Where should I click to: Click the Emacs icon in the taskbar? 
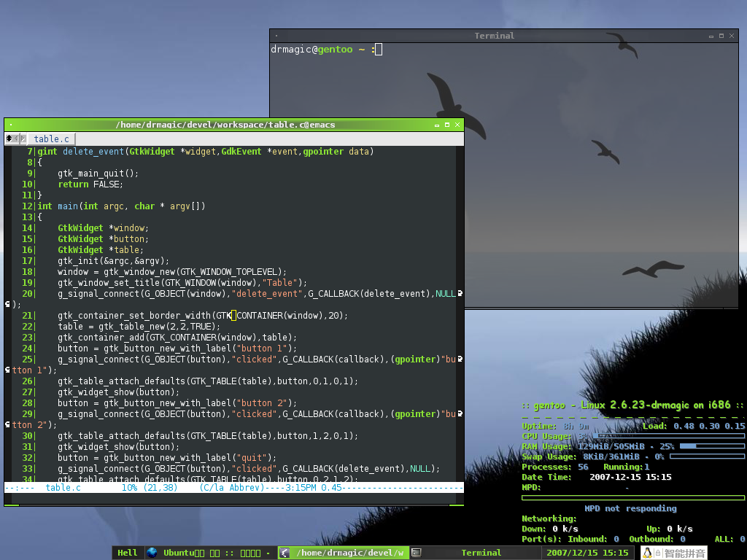tap(285, 553)
